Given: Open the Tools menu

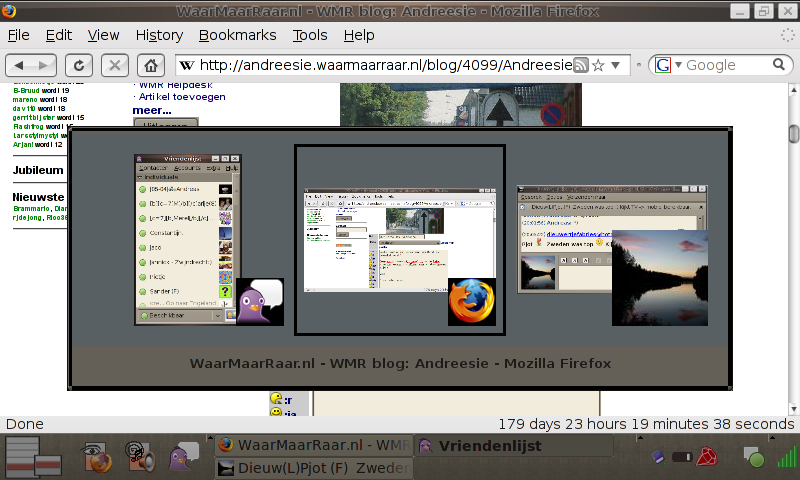Looking at the screenshot, I should 310,35.
